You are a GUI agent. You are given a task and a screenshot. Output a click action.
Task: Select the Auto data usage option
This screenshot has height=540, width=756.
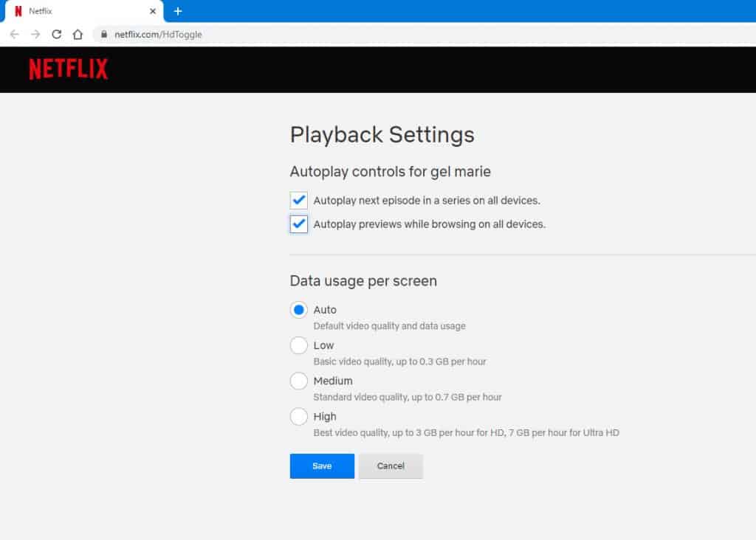pos(299,309)
